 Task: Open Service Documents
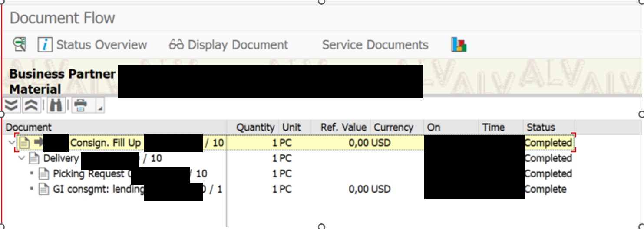point(375,45)
